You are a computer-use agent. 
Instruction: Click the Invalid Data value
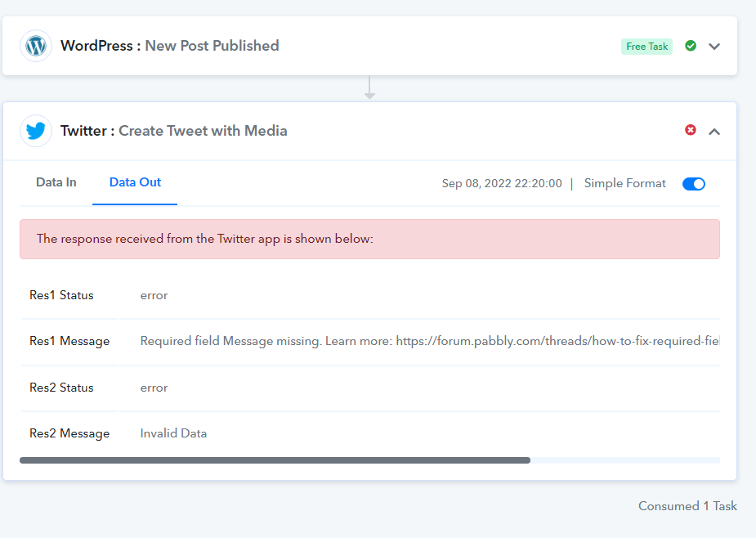click(x=173, y=433)
